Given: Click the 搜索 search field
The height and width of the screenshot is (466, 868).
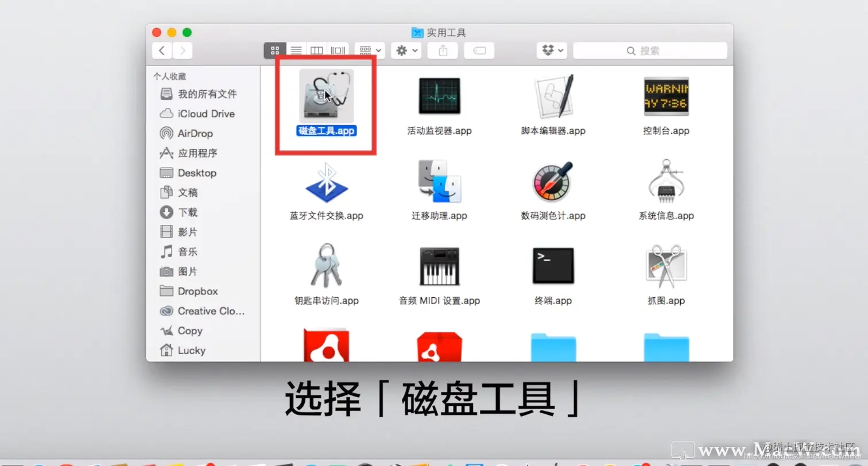Looking at the screenshot, I should [649, 51].
